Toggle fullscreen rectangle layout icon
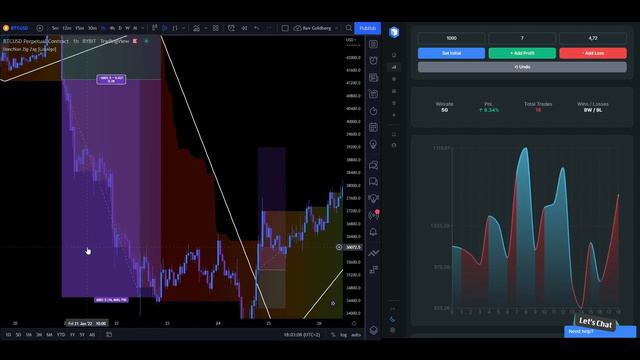The width and height of the screenshot is (640, 360). pyautogui.click(x=285, y=28)
